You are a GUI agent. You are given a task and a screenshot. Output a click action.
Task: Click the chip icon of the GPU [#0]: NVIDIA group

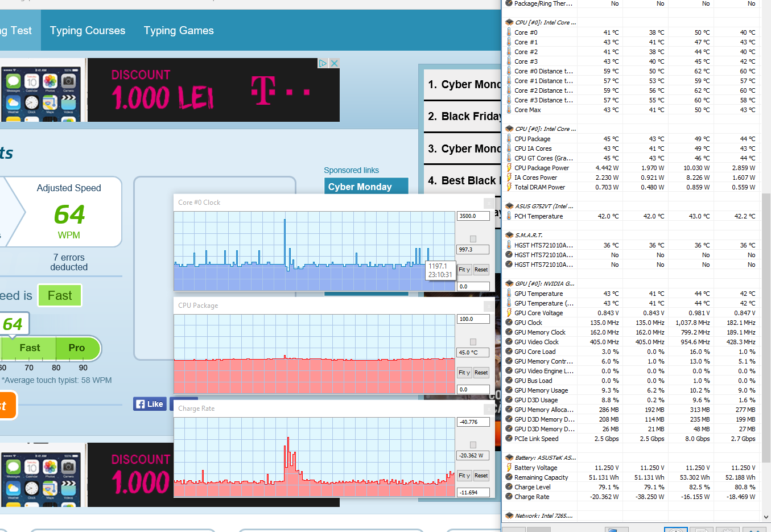pos(509,283)
